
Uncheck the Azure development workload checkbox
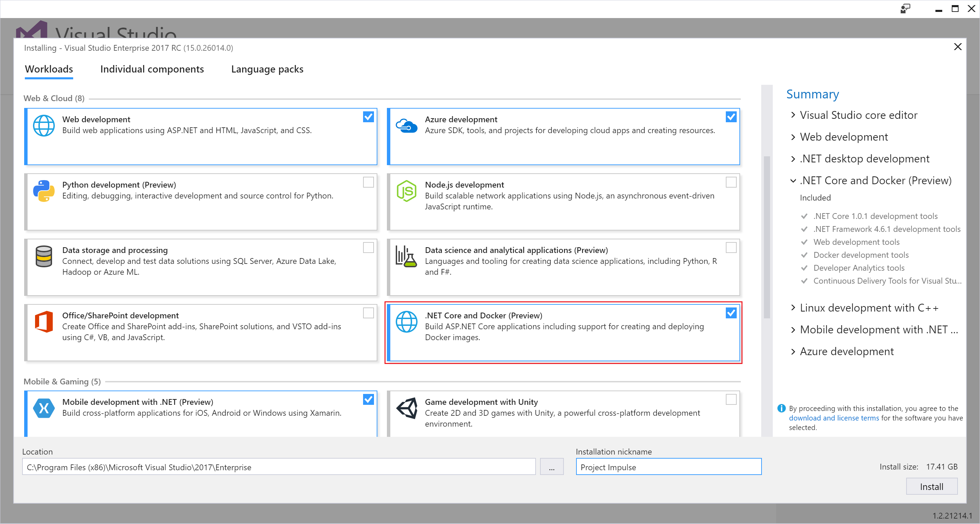731,117
